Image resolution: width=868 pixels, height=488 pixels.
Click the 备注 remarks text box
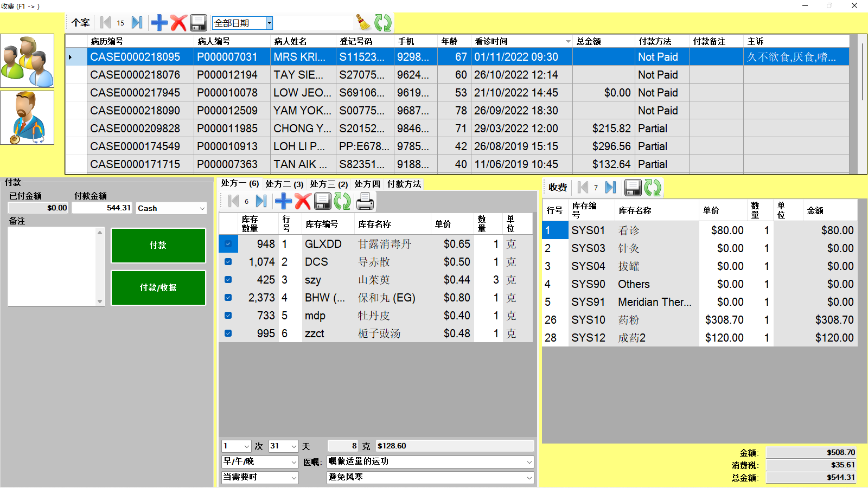tap(52, 266)
